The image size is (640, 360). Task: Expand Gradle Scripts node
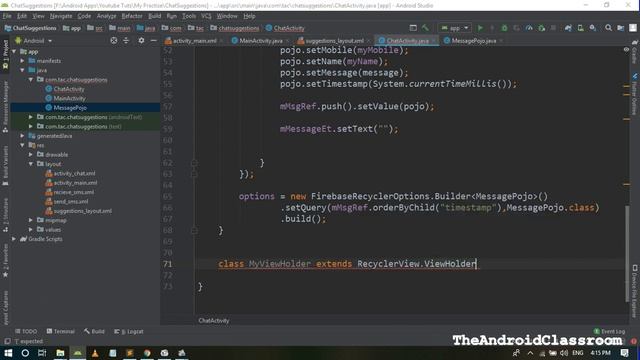tap(14, 239)
